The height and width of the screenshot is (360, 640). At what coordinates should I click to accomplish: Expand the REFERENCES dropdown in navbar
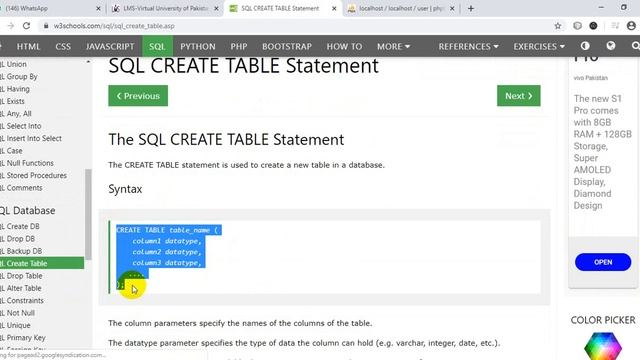(x=469, y=46)
